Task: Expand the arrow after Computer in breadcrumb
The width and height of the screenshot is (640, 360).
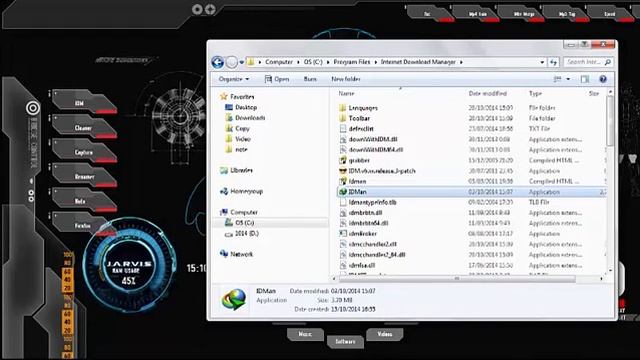Action: pyautogui.click(x=298, y=62)
